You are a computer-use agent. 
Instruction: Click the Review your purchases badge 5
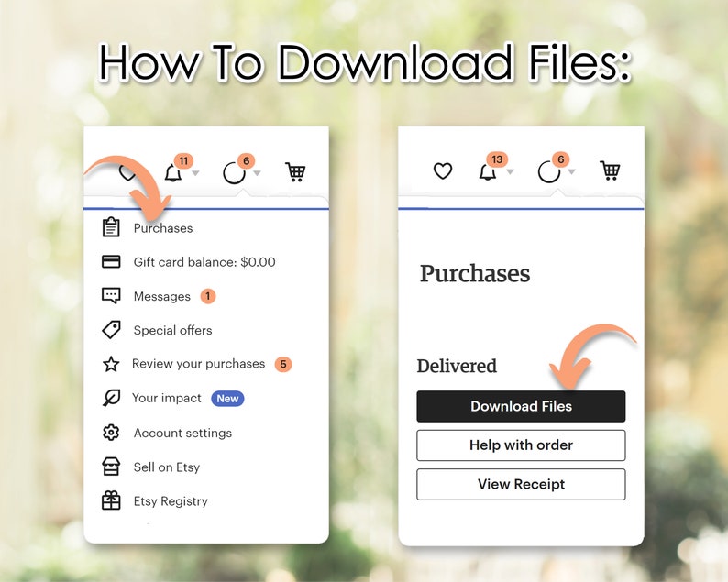pos(283,365)
